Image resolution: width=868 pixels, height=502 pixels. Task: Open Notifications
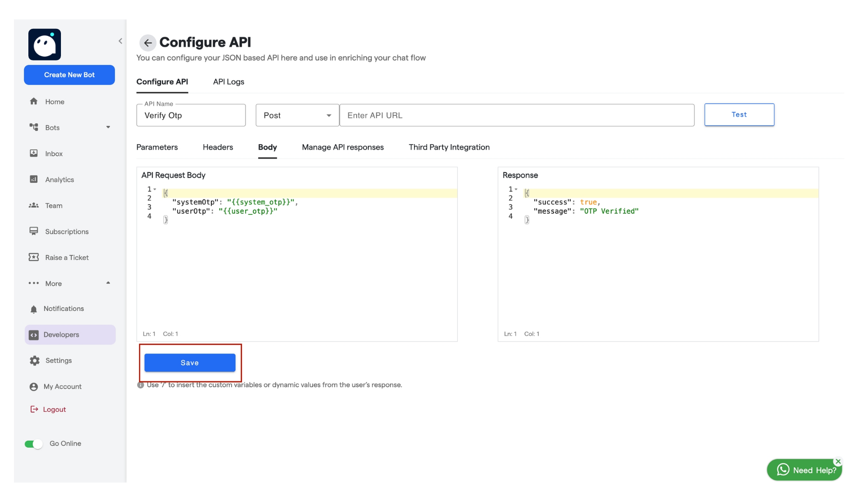click(x=63, y=308)
